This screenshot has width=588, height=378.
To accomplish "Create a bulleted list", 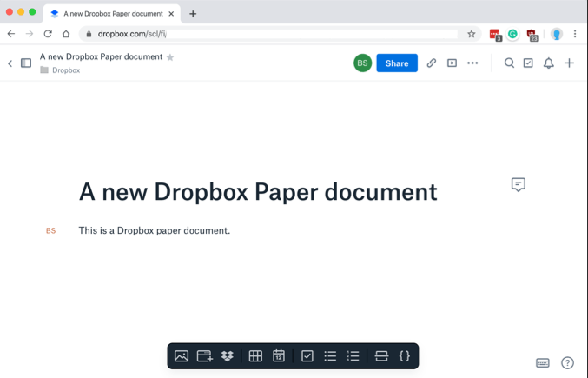I will point(330,356).
